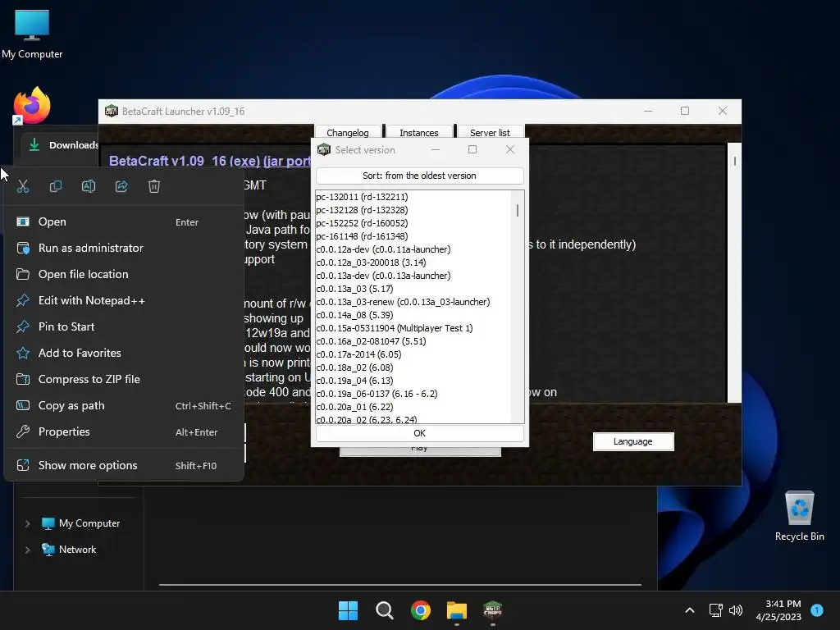Select version c0.0.13a-dev
The image size is (840, 630).
384,276
